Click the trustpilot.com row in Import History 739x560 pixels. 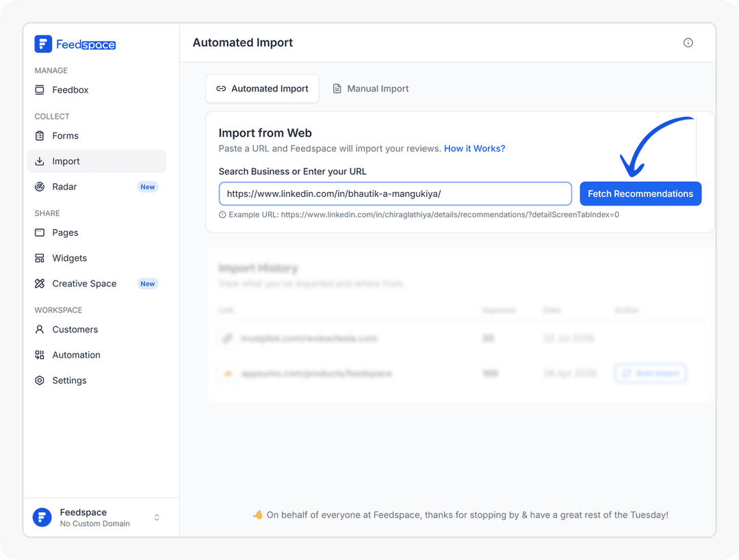coord(460,338)
